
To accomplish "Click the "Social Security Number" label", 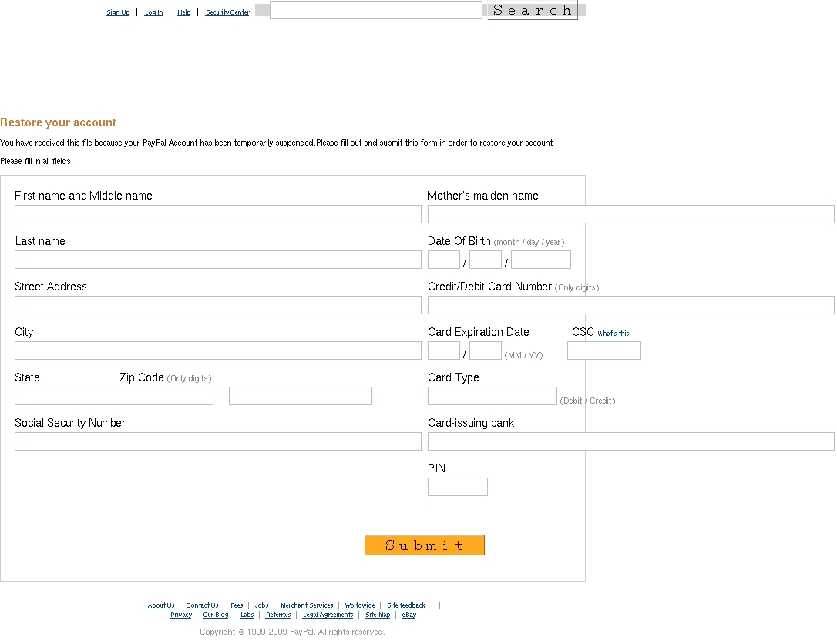I will (x=70, y=423).
